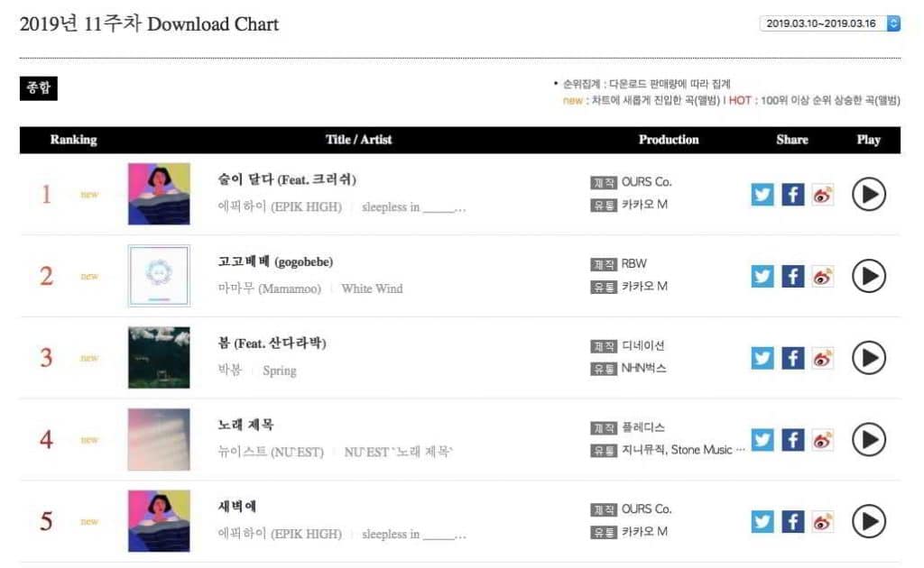Click gogobebe album cover thumbnail
The width and height of the screenshot is (924, 568).
pos(159,275)
